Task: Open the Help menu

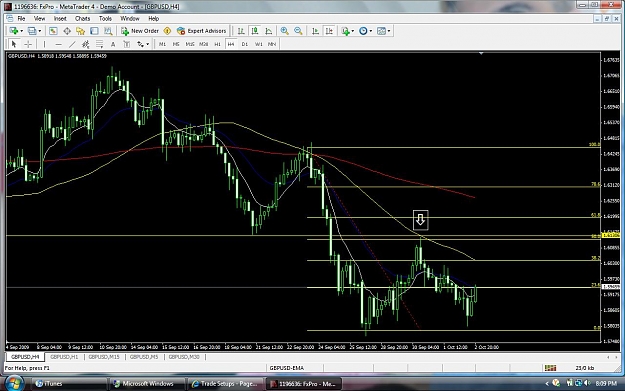Action: coord(153,18)
